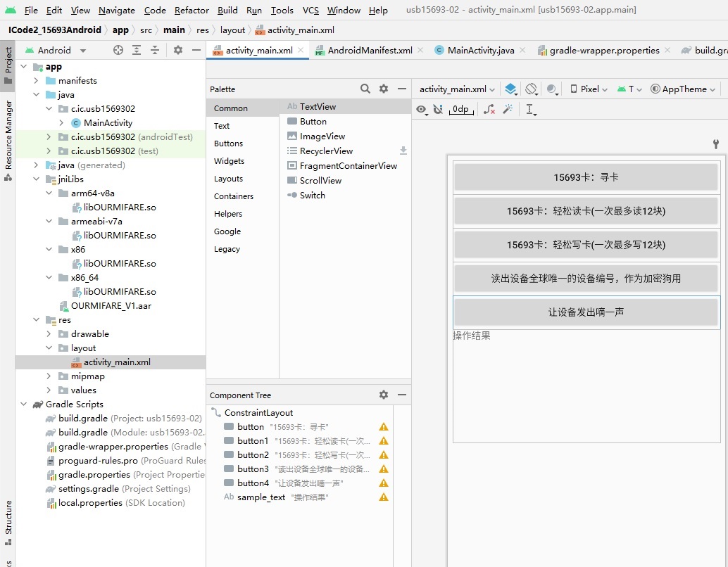Switch to MainActivity.java tab
Viewport: 728px width, 567px height.
[480, 51]
